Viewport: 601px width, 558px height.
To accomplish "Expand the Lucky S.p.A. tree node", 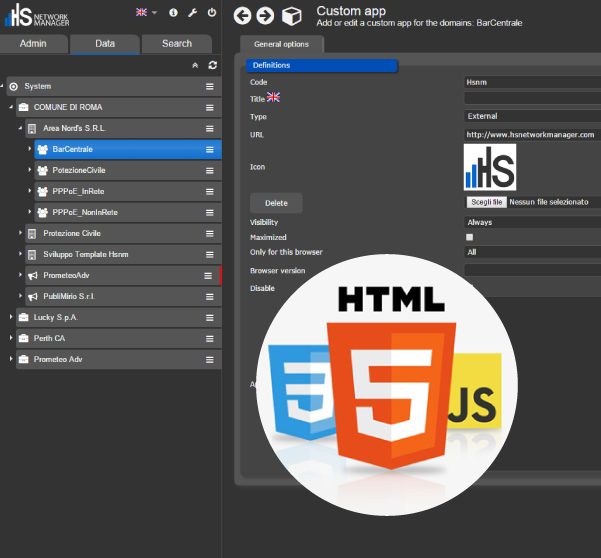I will click(12, 317).
